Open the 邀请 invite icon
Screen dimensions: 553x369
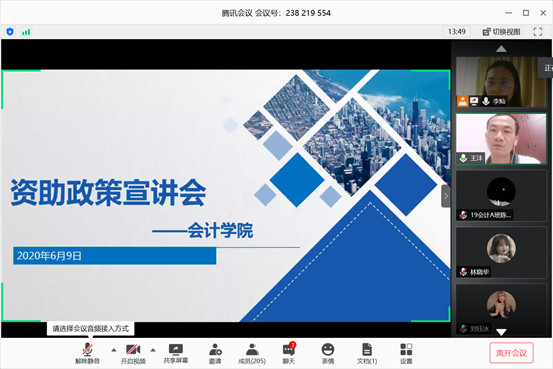[x=215, y=353]
